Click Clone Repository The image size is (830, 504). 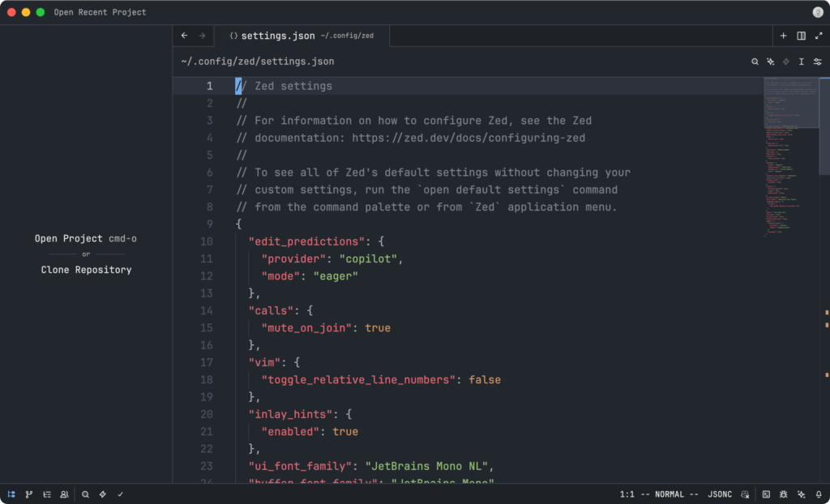(86, 270)
